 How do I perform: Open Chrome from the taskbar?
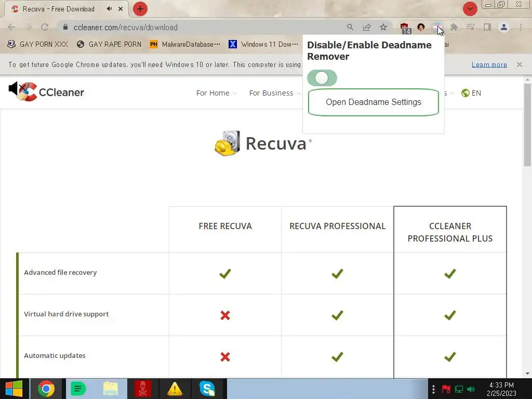click(46, 389)
